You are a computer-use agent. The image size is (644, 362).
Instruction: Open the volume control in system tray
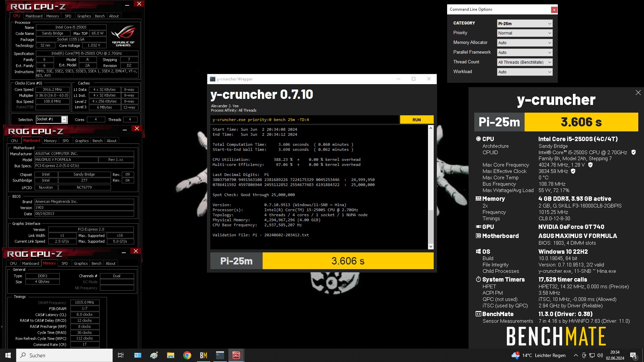(x=600, y=355)
